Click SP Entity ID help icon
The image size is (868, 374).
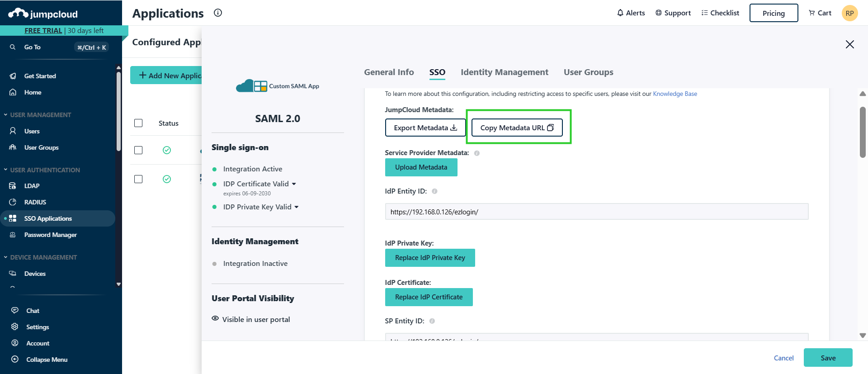pos(432,321)
